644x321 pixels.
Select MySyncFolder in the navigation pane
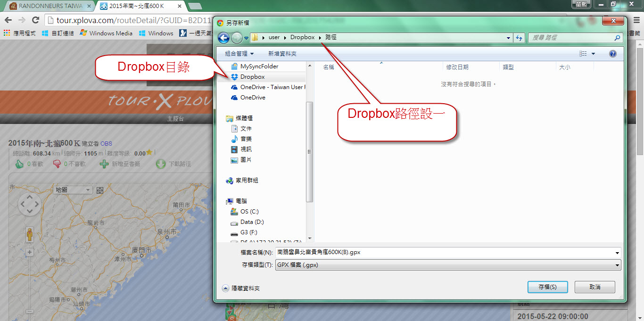[x=259, y=66]
